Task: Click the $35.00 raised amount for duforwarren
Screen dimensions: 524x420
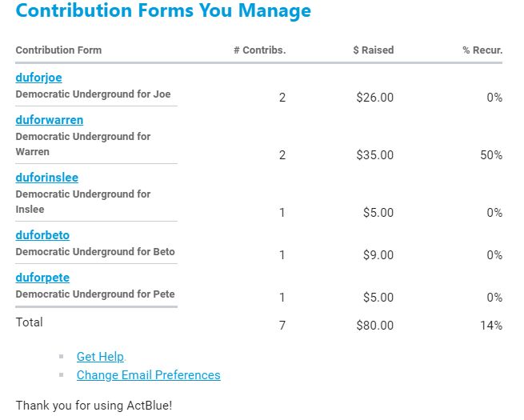Action: click(374, 155)
